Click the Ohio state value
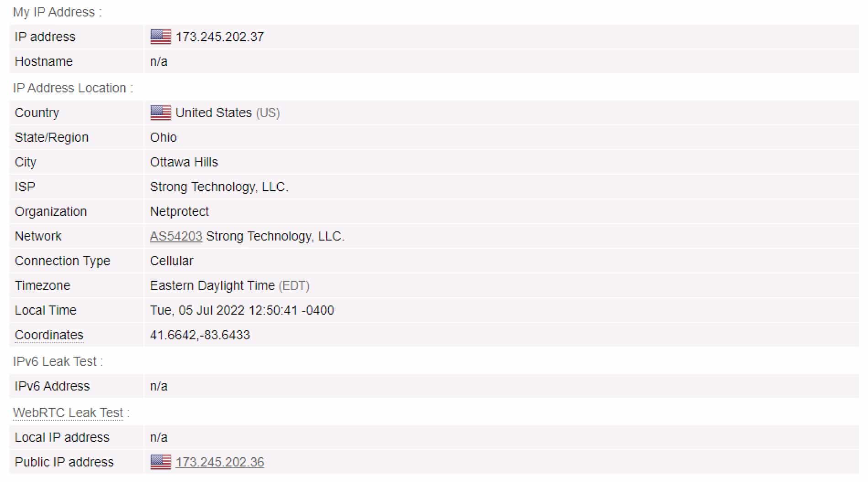The width and height of the screenshot is (868, 482). click(163, 137)
